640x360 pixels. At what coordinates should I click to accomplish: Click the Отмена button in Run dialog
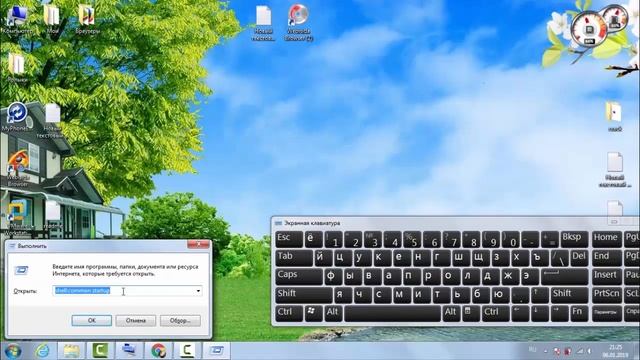click(136, 320)
